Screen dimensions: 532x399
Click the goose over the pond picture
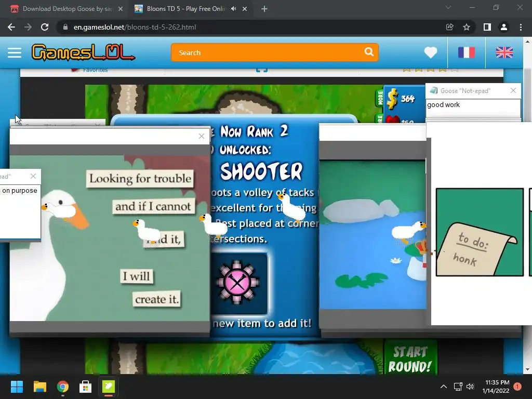(x=408, y=231)
